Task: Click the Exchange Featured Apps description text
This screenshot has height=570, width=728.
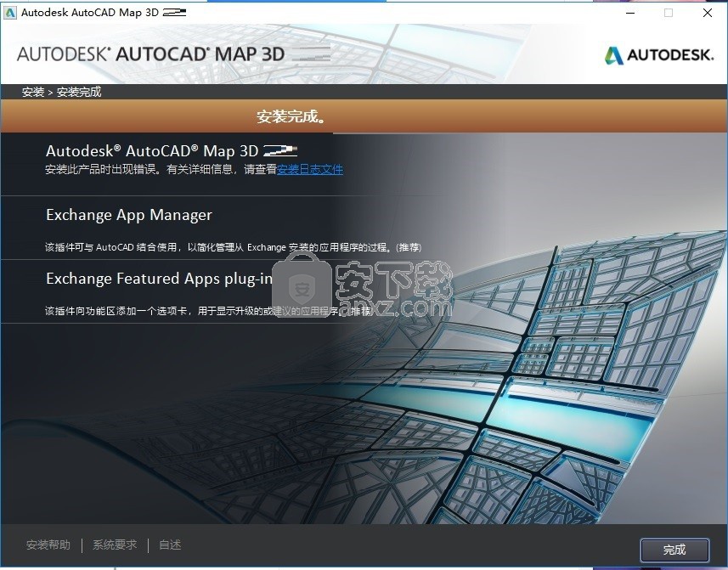Action: tap(209, 311)
